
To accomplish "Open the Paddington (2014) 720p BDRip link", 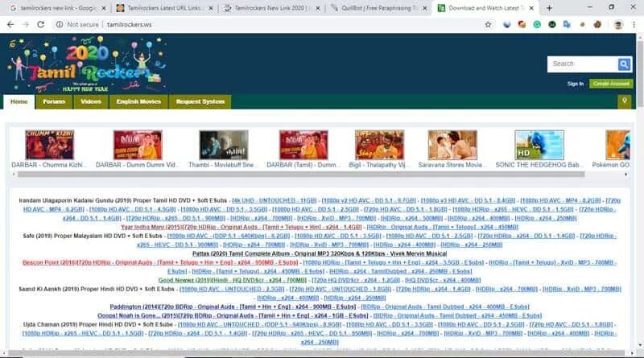I will (233, 307).
